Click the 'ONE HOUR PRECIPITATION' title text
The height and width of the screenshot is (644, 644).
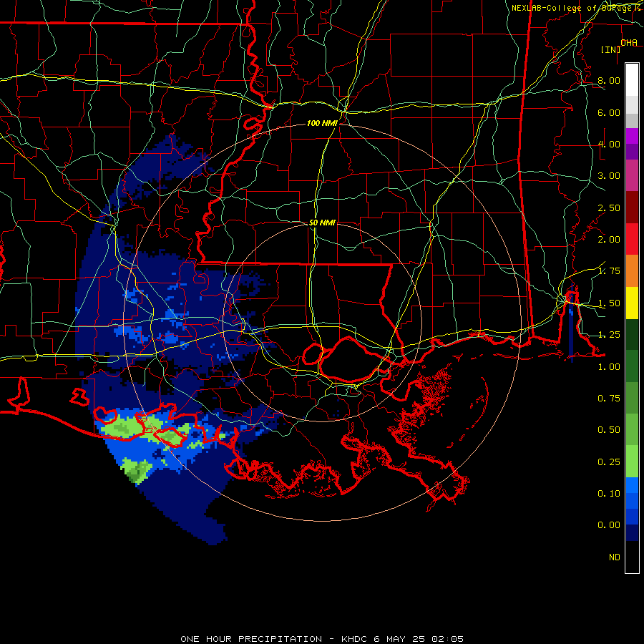click(251, 639)
